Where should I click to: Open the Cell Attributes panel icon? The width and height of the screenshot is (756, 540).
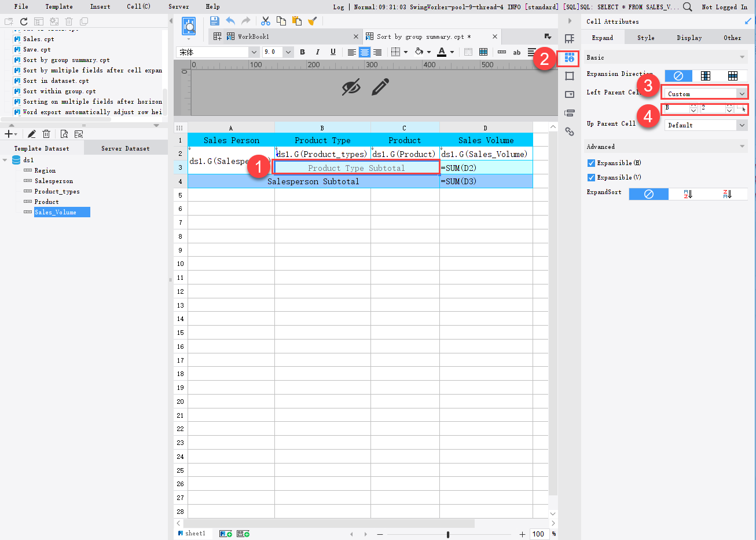tap(570, 57)
